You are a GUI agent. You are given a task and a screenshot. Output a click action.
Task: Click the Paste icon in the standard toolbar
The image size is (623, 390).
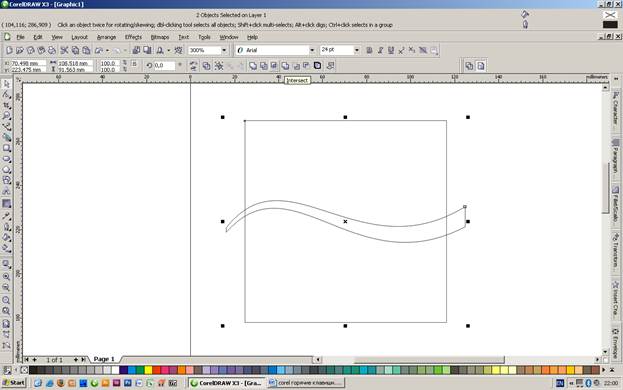(86, 50)
